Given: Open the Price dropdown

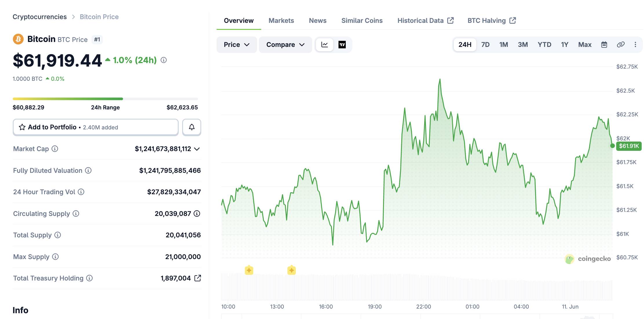Looking at the screenshot, I should (x=237, y=45).
